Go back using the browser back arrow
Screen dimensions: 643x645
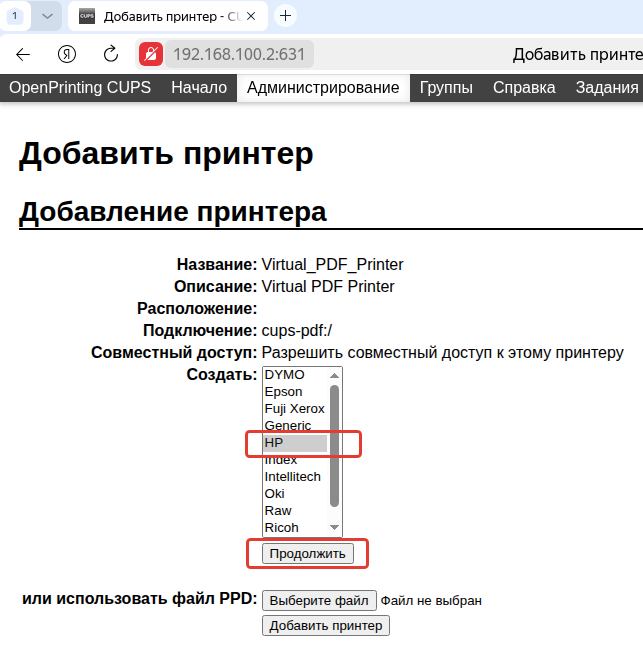point(23,54)
